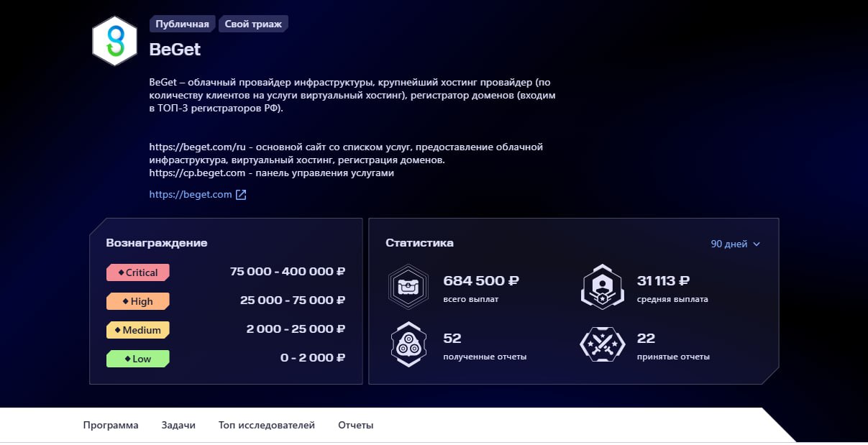Click the BeGet program title
The width and height of the screenshot is (868, 445).
175,50
